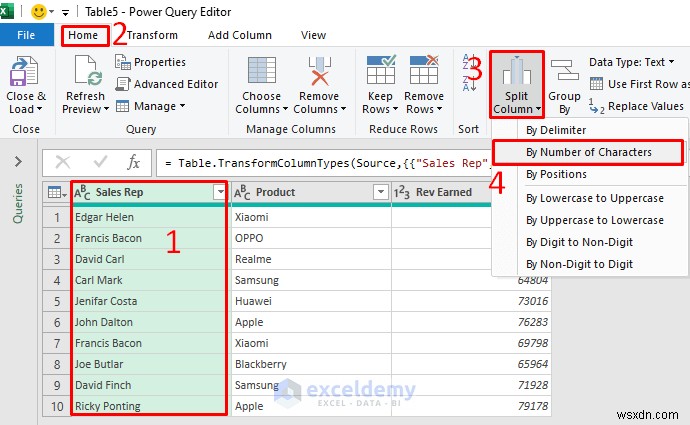Viewport: 690px width, 425px height.
Task: Open the Remove Columns dropdown arrow
Action: coord(343,109)
